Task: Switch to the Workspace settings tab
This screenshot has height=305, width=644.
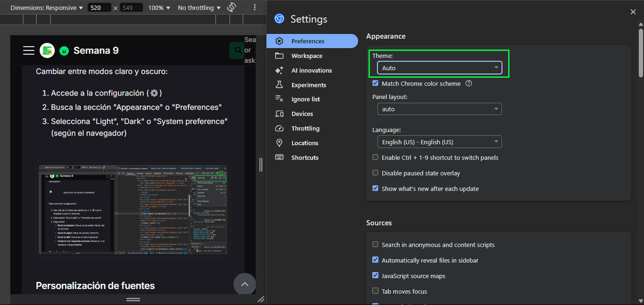Action: pos(307,56)
